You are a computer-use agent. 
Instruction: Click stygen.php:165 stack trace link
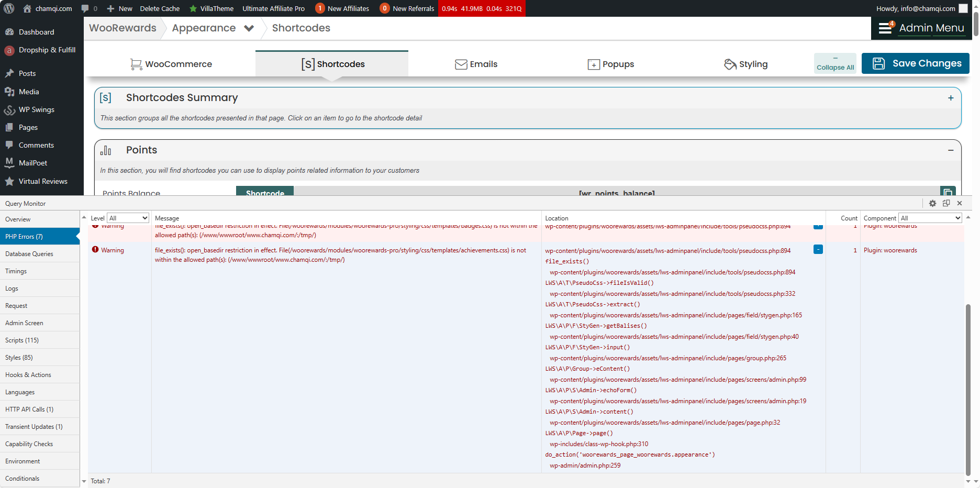[676, 315]
